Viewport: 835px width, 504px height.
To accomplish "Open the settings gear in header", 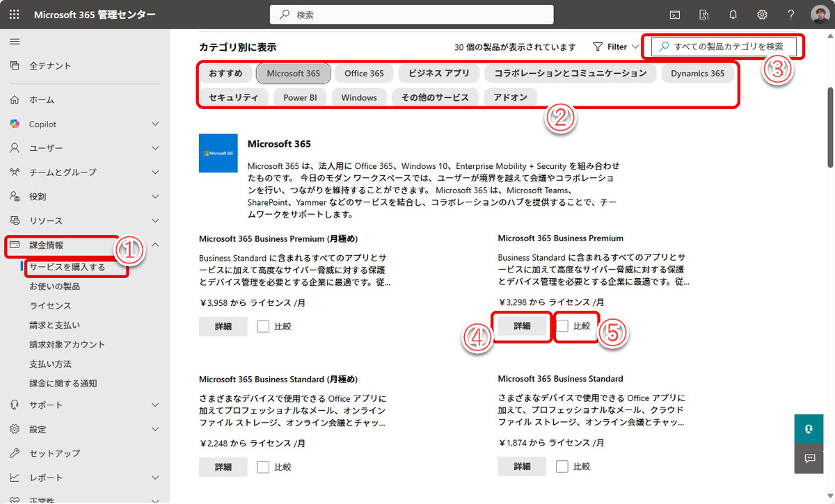I will click(762, 15).
